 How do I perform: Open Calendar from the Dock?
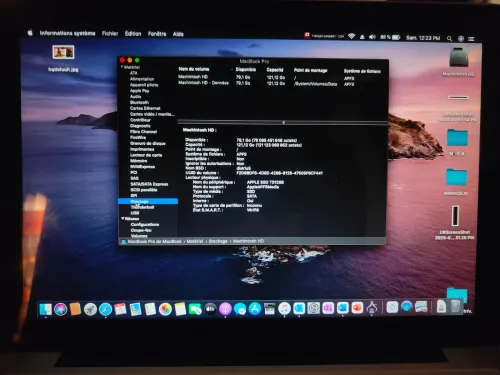point(120,309)
